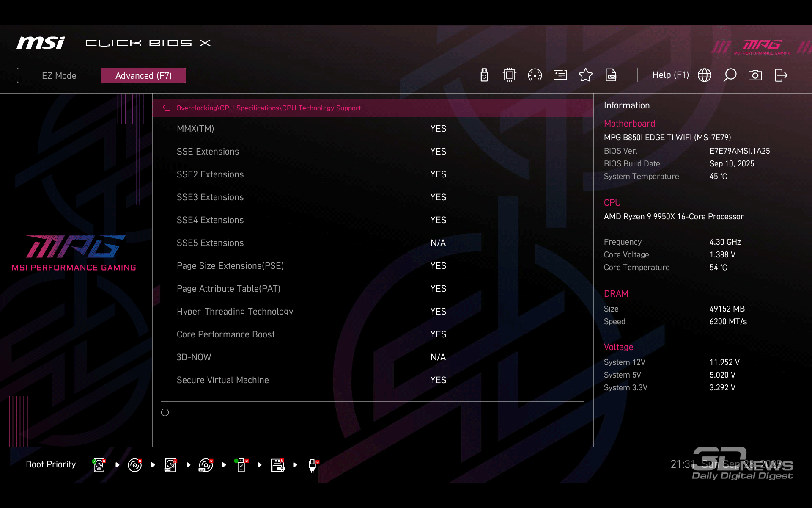812x508 pixels.
Task: Click Help (F1)
Action: [670, 75]
